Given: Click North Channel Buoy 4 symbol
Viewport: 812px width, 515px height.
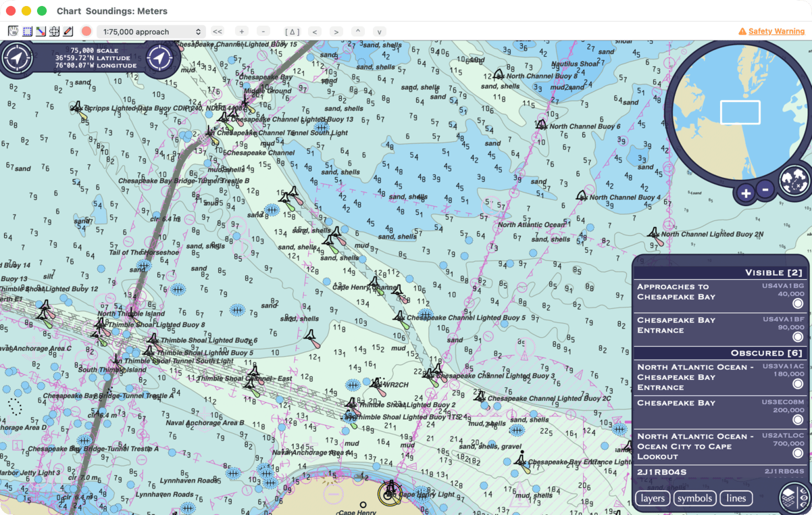Looking at the screenshot, I should pos(582,196).
